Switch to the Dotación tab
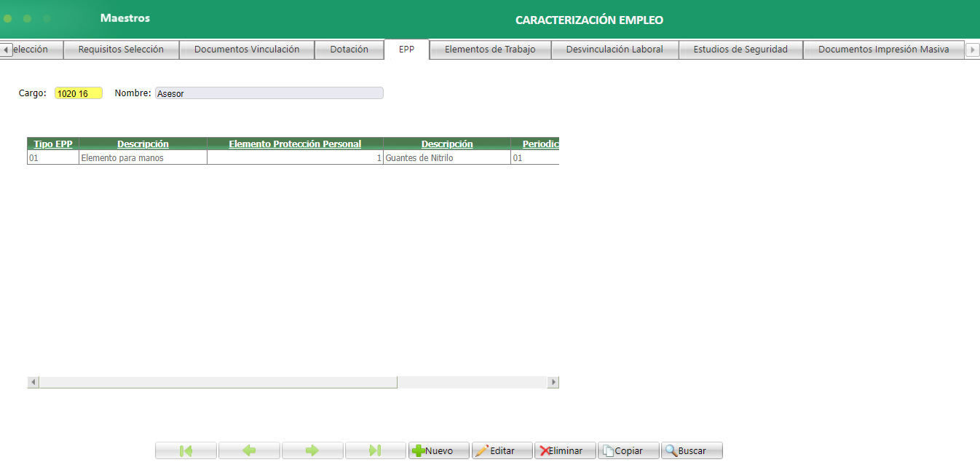The width and height of the screenshot is (980, 473). pyautogui.click(x=349, y=50)
